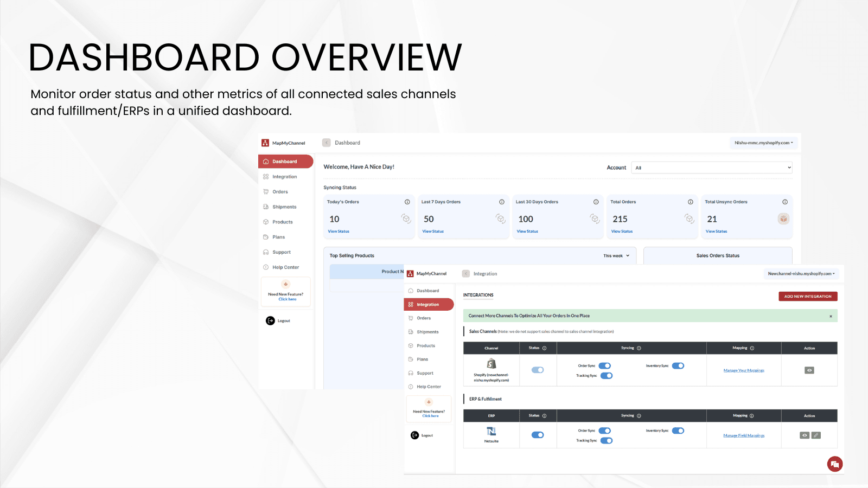The image size is (868, 488).
Task: Click the Logout icon
Action: click(x=414, y=435)
